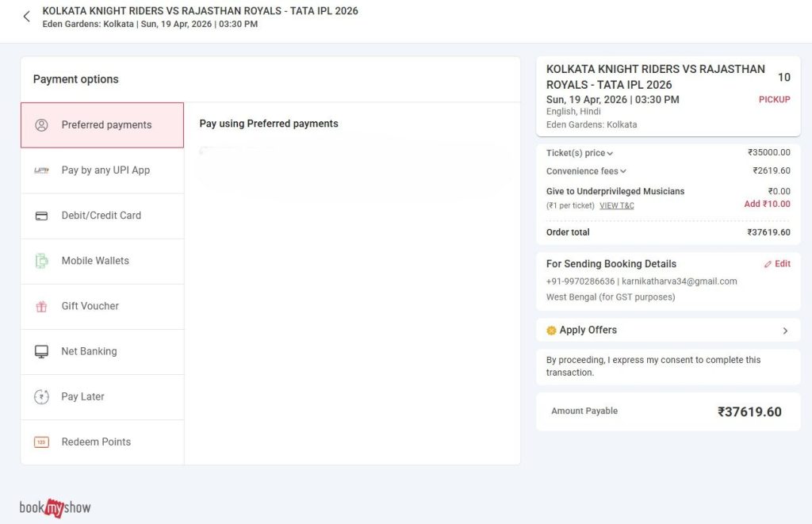The image size is (812, 524).
Task: Select the Pay by any UPI App icon
Action: coord(41,170)
